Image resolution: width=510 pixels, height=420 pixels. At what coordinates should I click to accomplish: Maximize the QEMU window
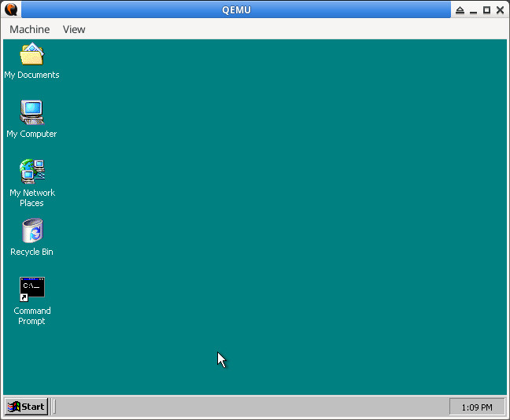[486, 10]
